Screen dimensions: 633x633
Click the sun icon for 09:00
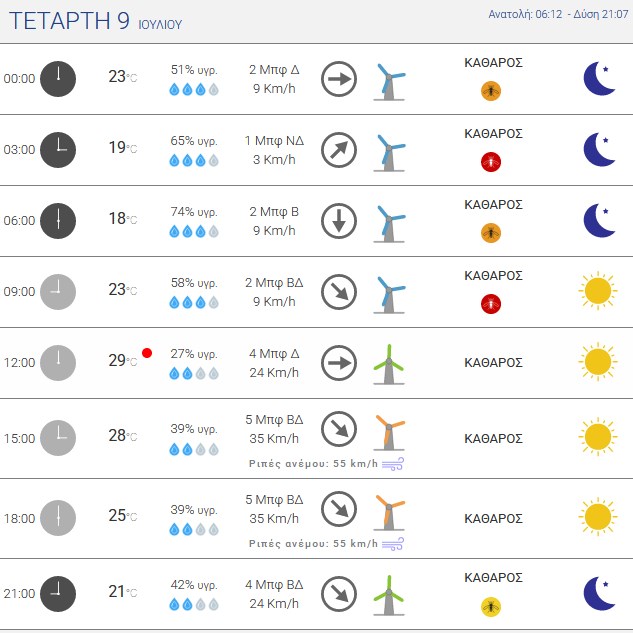tap(598, 291)
